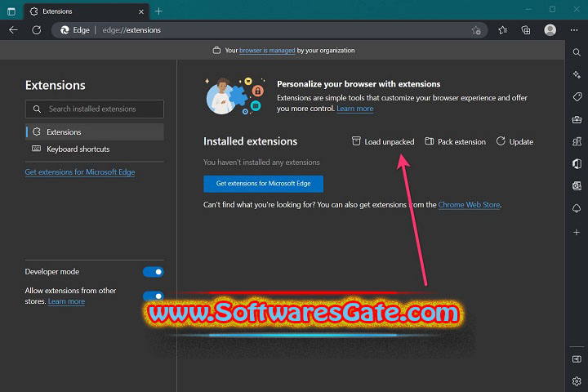588x392 pixels.
Task: Open sidebar notification bell icon
Action: pyautogui.click(x=577, y=208)
